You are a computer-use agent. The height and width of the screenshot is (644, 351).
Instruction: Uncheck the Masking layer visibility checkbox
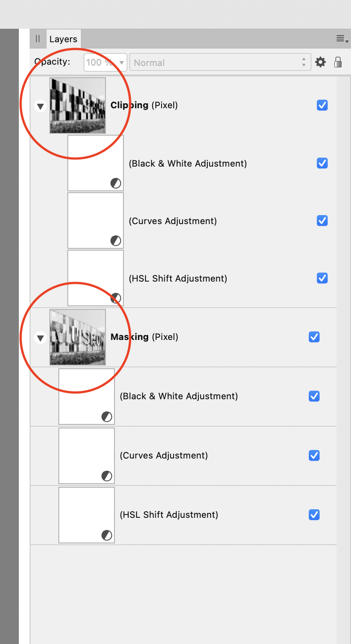[x=314, y=337]
